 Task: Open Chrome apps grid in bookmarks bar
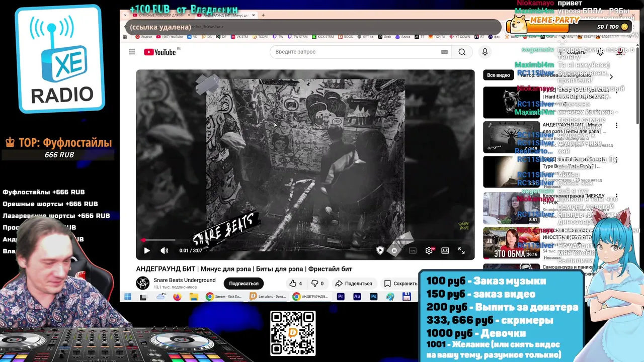(125, 37)
